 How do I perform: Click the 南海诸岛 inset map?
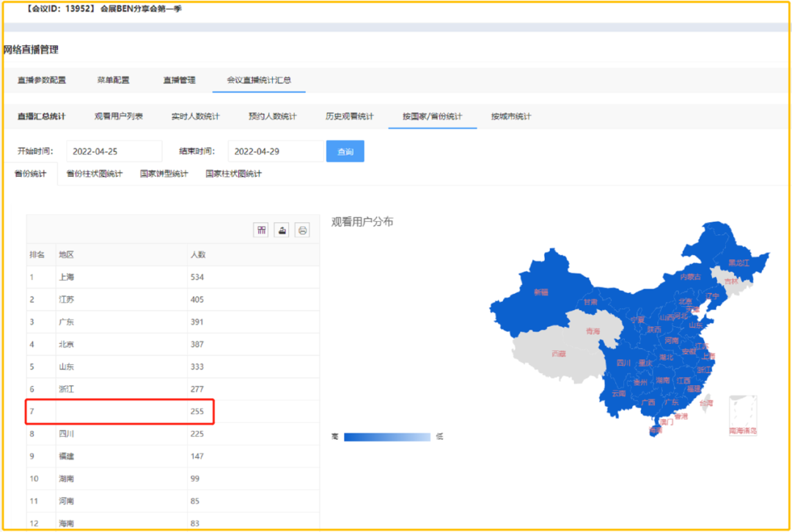click(743, 415)
